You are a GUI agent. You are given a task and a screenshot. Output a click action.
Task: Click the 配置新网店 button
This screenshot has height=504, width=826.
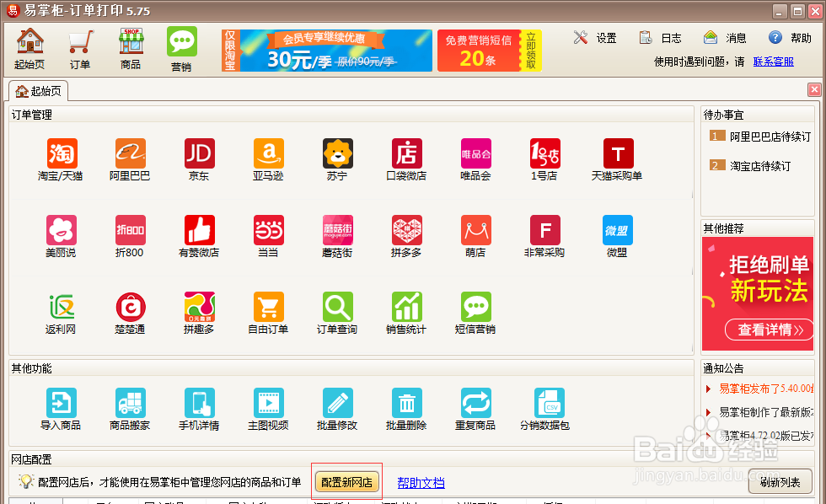tap(346, 482)
